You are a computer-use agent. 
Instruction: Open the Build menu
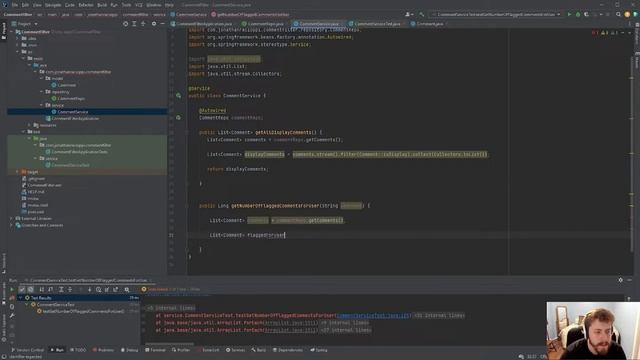coord(102,5)
